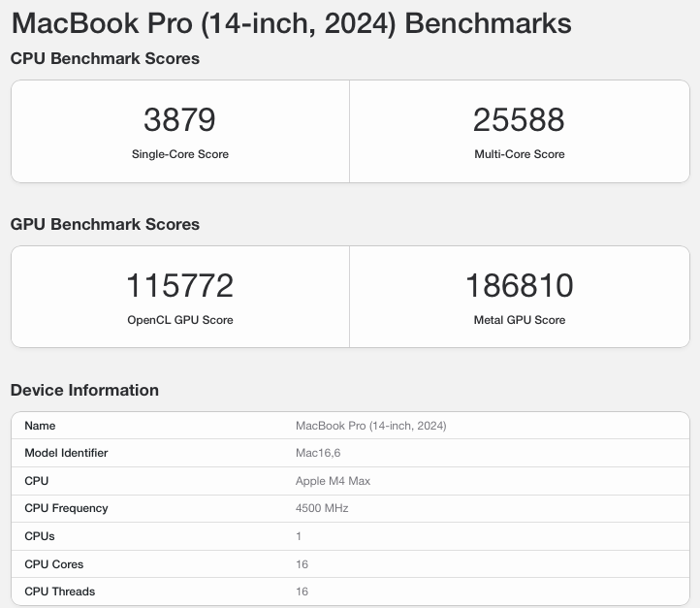Select the Device Information heading
Screen dimensions: 700x608
[x=84, y=390]
